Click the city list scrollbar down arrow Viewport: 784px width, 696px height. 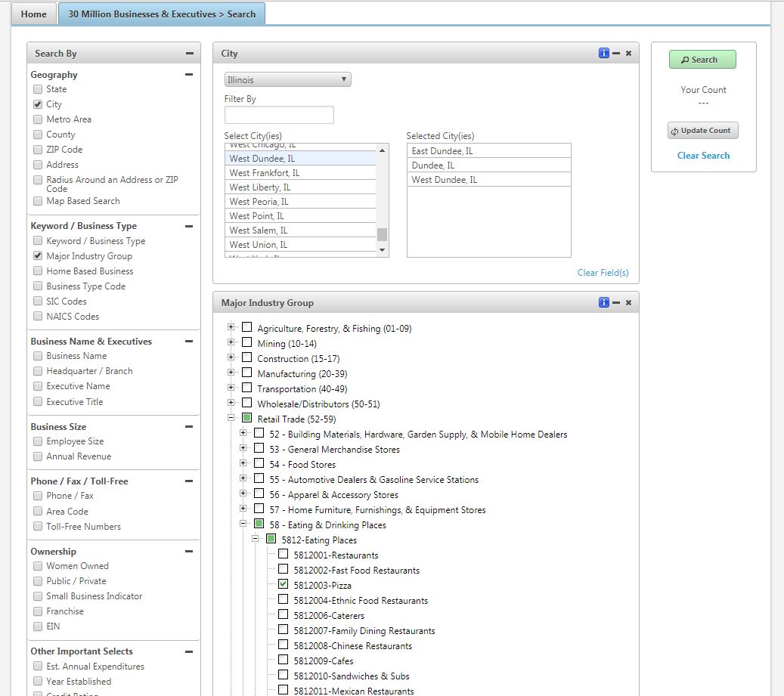pos(382,250)
